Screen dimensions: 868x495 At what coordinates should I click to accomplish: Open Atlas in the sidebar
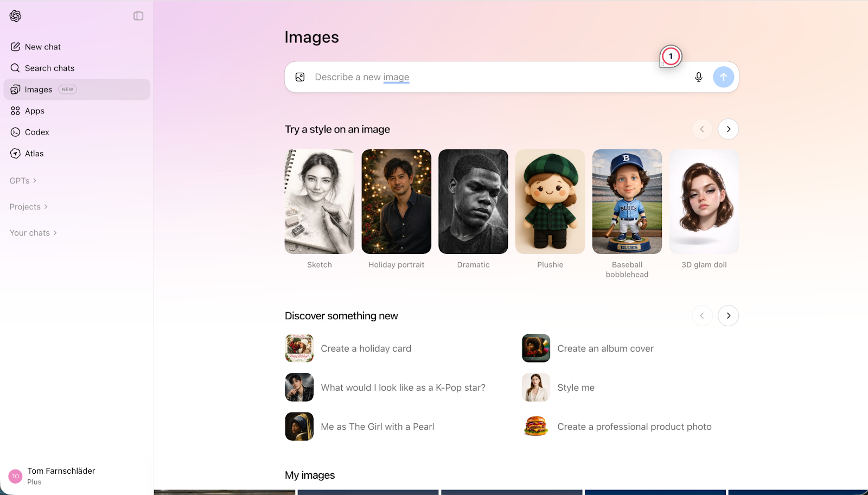point(34,153)
